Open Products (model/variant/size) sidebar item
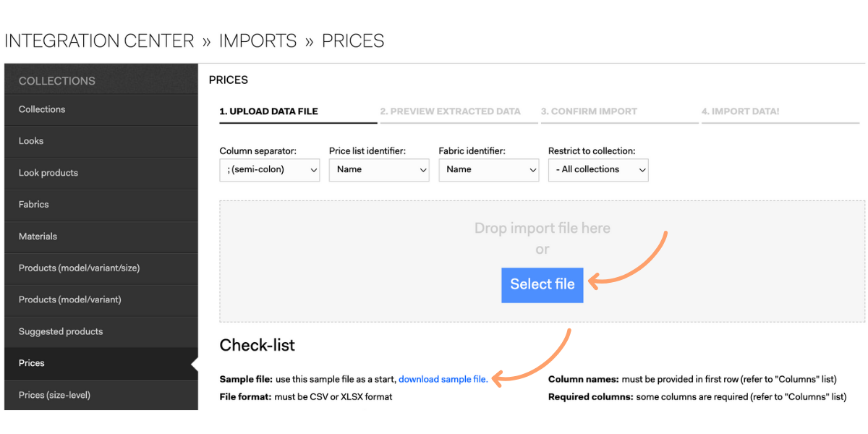 click(x=101, y=268)
